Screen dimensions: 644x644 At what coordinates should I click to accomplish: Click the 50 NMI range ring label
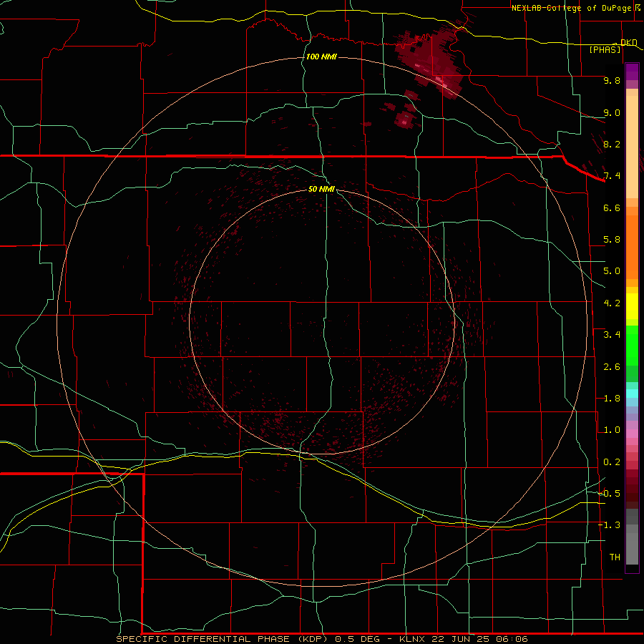coord(321,189)
